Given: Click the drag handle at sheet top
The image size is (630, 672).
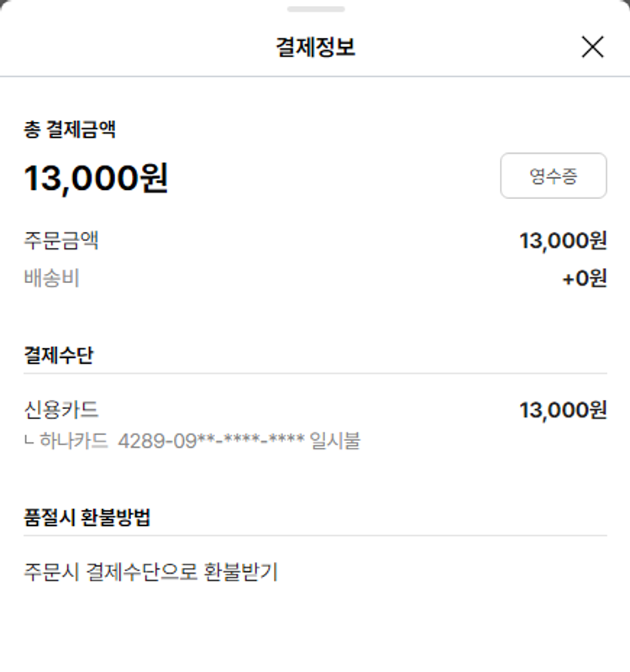Looking at the screenshot, I should 315,9.
